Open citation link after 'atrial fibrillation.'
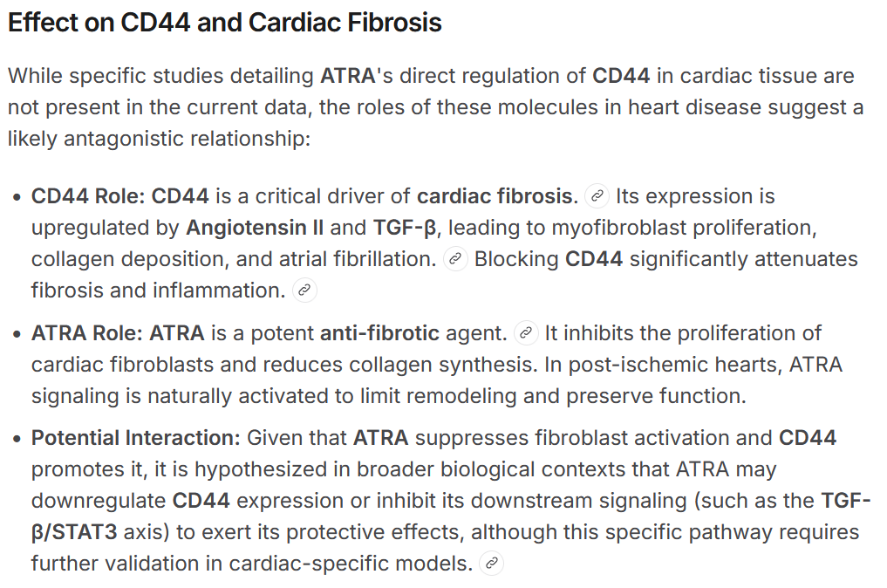 click(455, 259)
